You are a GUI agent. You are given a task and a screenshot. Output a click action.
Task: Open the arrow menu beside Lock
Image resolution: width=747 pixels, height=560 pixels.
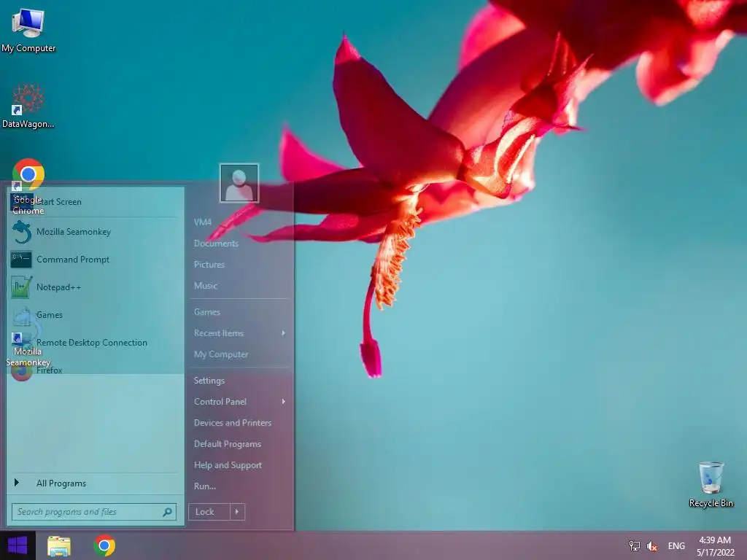(x=237, y=512)
